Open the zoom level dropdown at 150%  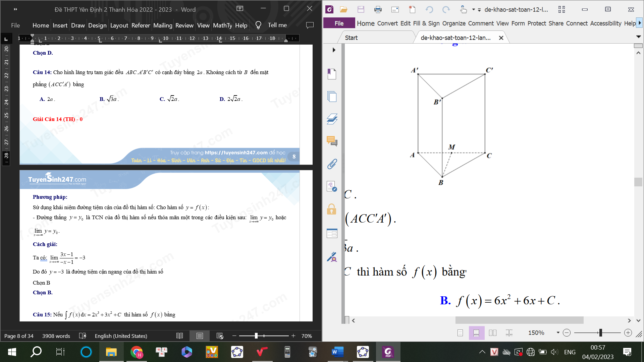click(x=558, y=333)
